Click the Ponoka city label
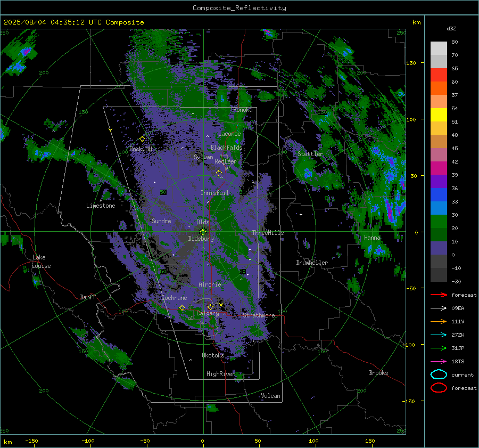 (243, 110)
